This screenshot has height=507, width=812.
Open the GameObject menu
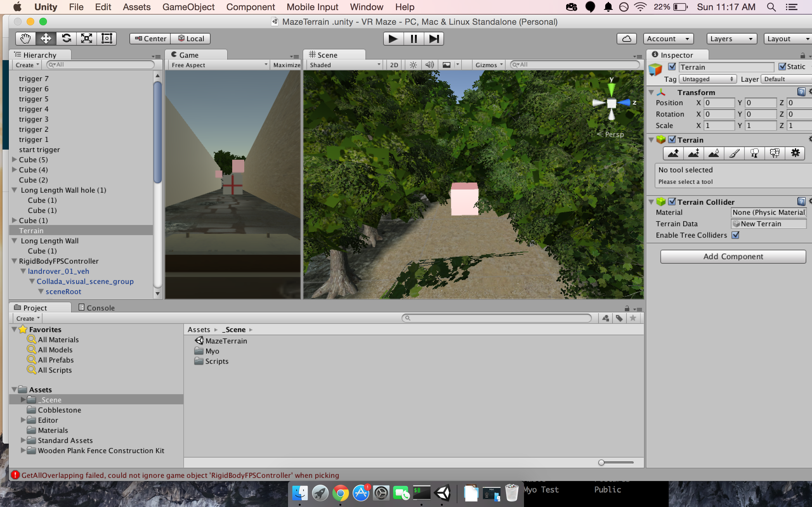(188, 7)
